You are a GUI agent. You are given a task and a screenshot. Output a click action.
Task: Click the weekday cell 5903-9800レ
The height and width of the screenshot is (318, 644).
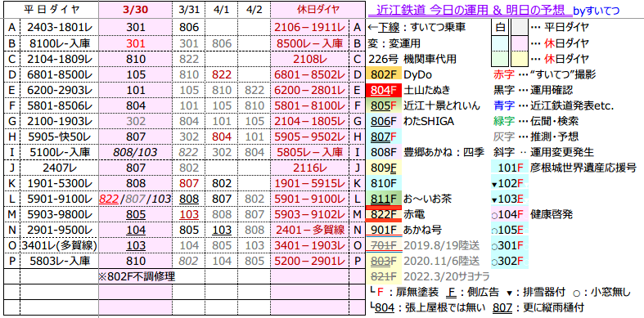point(60,215)
